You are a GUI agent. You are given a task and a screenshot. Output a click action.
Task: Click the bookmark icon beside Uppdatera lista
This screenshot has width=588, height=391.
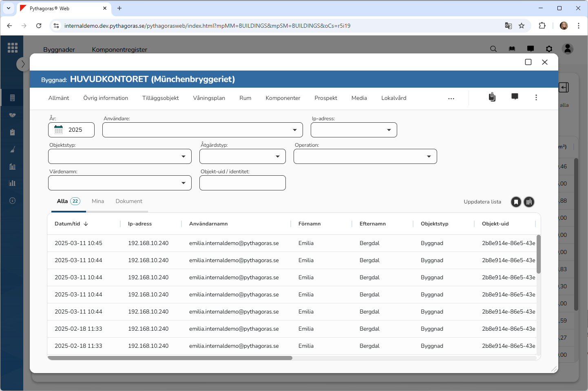[516, 202]
